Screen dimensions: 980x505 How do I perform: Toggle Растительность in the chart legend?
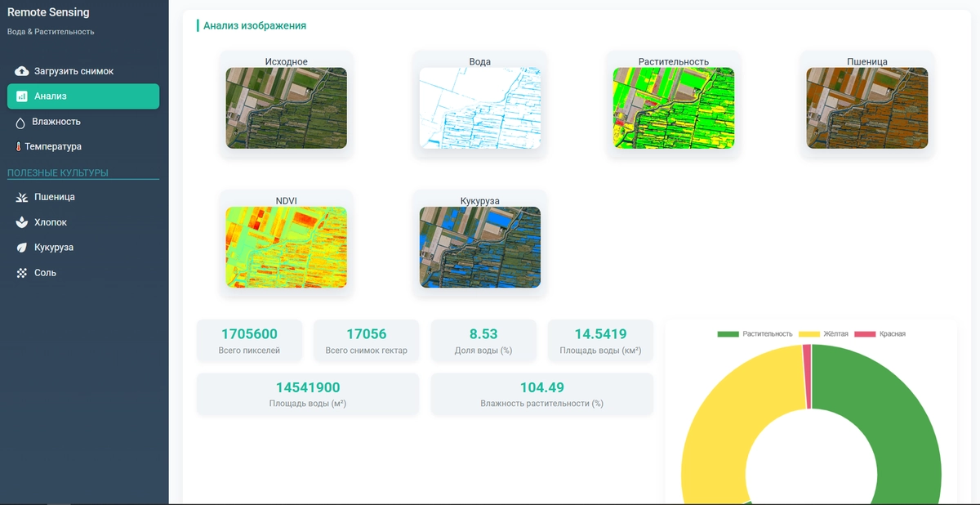(755, 333)
